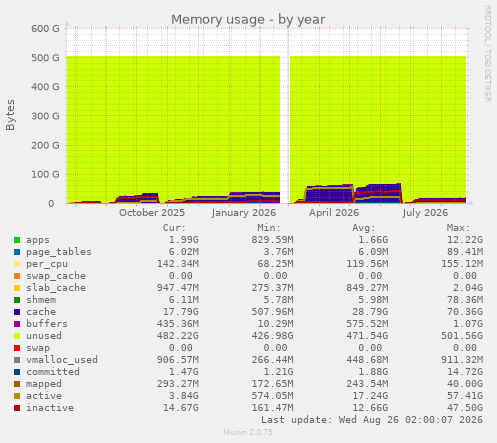
Task: Click the 'April 2026' axis label
Action: (334, 213)
